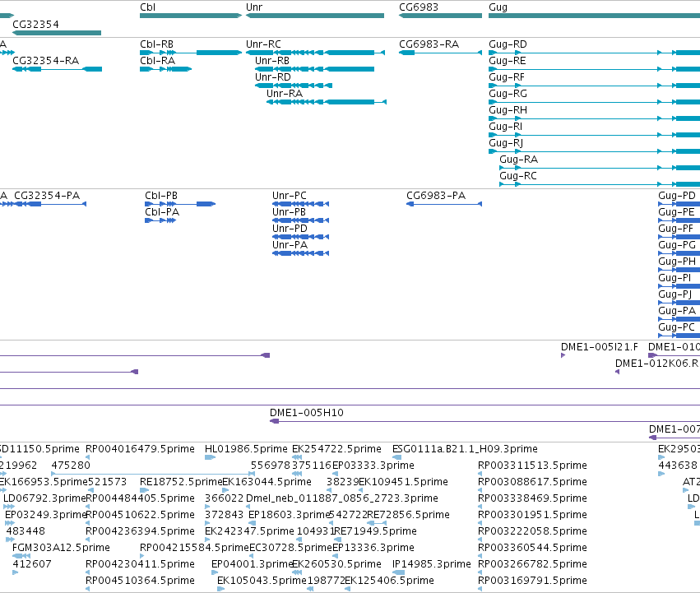This screenshot has width=700, height=593.
Task: Select the Gug-PD protein label
Action: (677, 196)
